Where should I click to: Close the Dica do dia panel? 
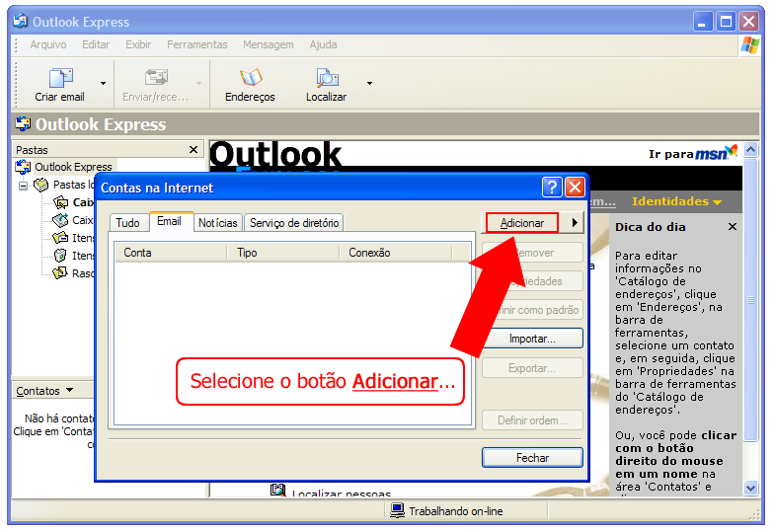coord(733,227)
